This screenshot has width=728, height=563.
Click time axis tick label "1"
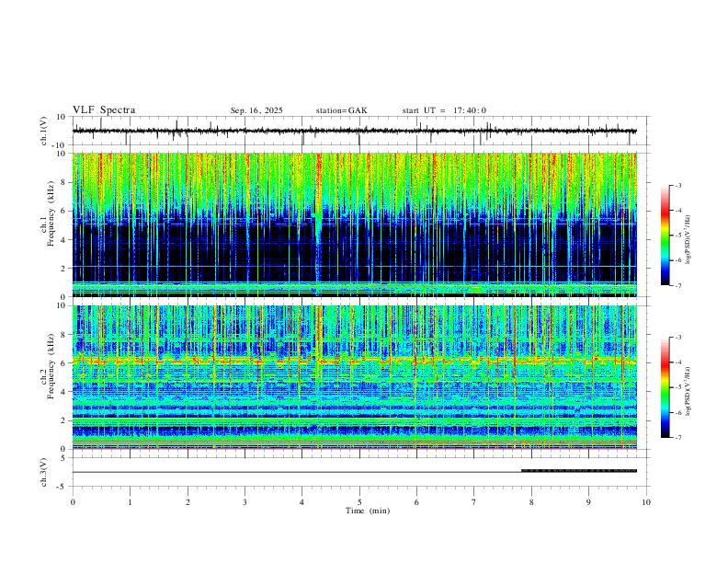coord(130,502)
